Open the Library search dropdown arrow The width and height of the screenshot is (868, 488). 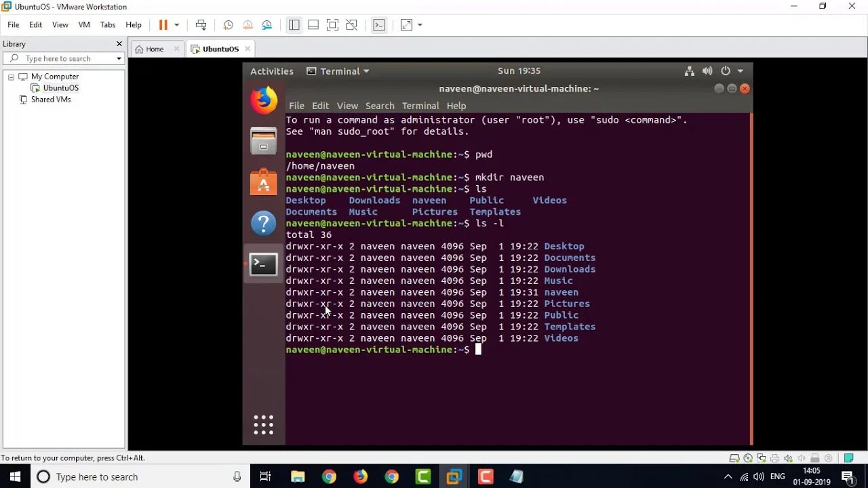[119, 58]
